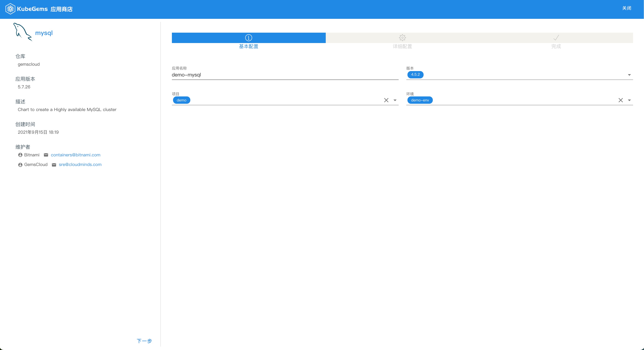The image size is (644, 350).
Task: Click the demo project chip
Action: [181, 100]
